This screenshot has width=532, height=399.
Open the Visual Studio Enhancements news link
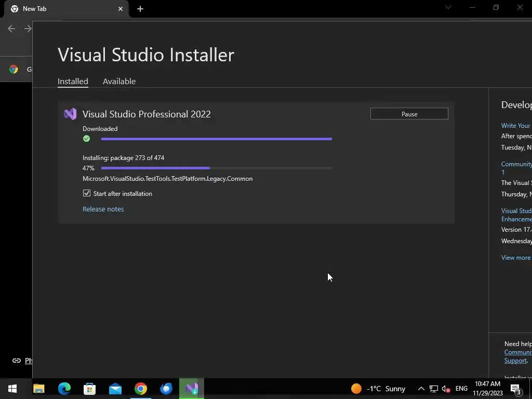(516, 215)
